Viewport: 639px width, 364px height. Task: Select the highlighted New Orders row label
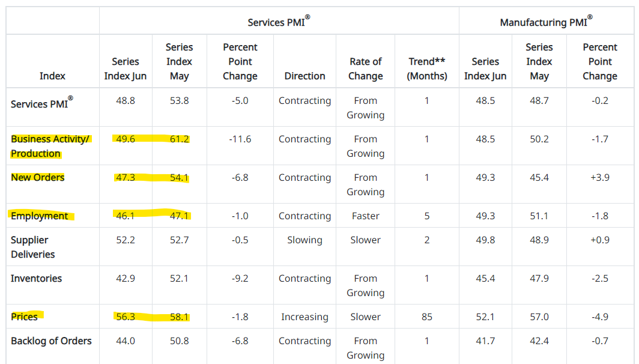(37, 177)
